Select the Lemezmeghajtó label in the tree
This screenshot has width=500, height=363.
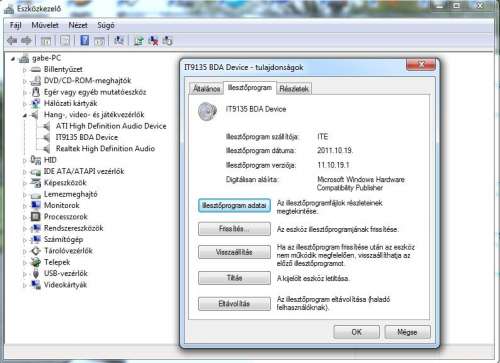[x=71, y=194]
